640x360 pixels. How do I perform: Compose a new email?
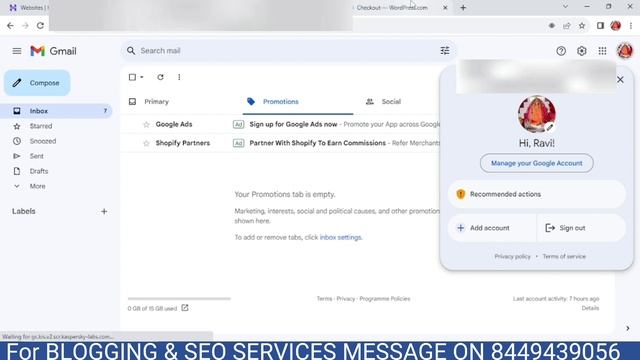(37, 83)
